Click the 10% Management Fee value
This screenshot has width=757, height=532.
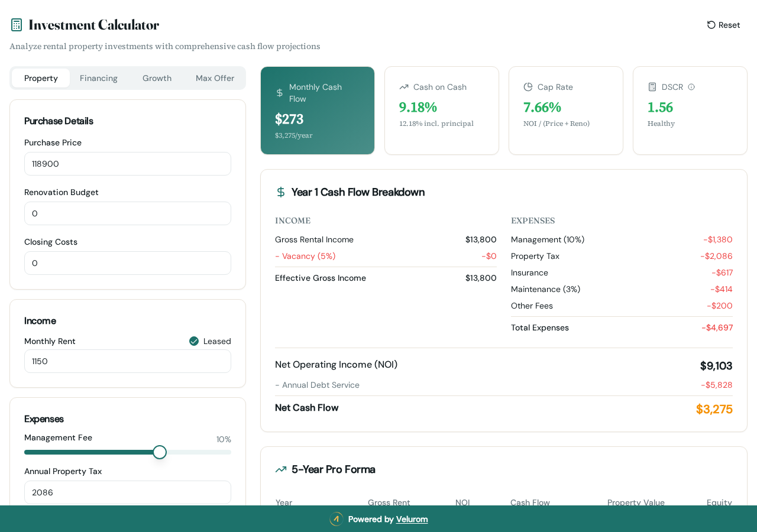[224, 439]
